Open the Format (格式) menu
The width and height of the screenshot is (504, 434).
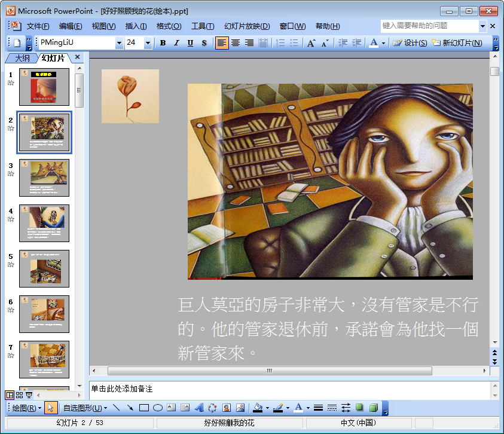pos(169,26)
